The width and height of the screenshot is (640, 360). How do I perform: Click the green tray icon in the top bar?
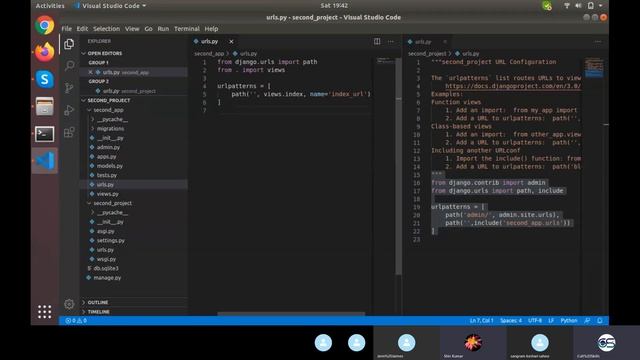[547, 6]
